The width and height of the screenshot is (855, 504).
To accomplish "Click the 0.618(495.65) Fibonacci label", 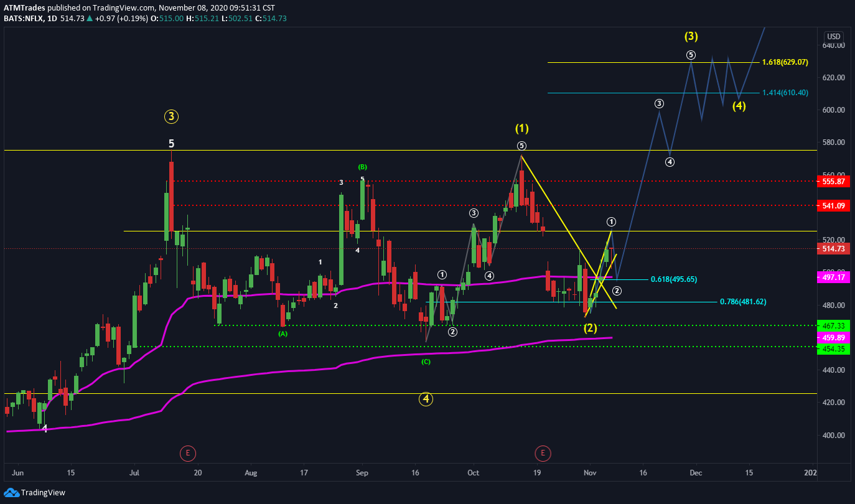I will pyautogui.click(x=674, y=280).
